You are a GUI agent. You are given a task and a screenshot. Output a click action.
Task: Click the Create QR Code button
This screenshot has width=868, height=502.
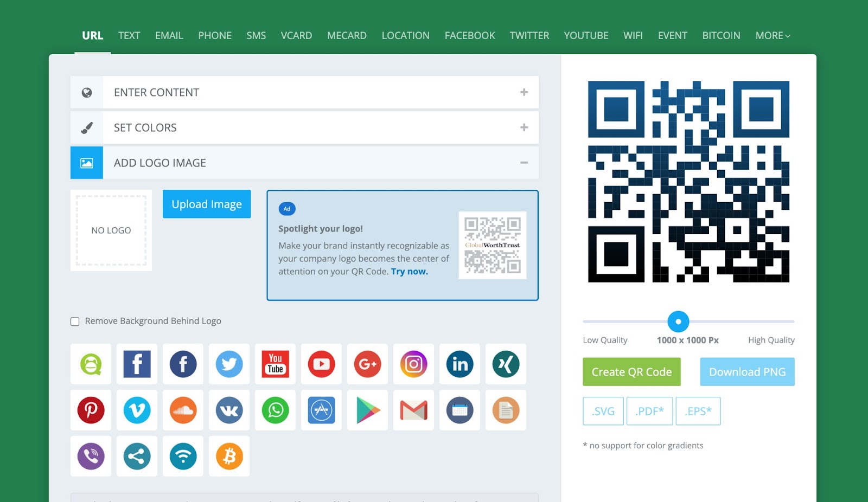click(631, 372)
